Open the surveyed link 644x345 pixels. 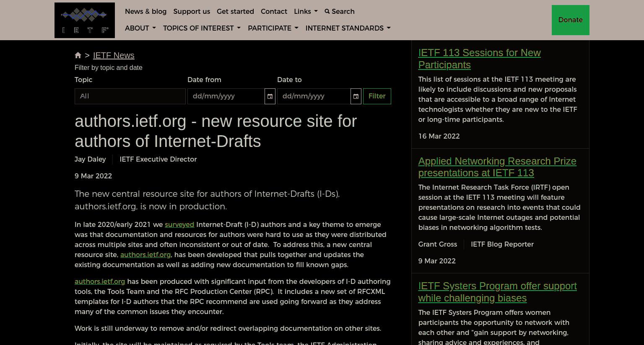pyautogui.click(x=179, y=224)
